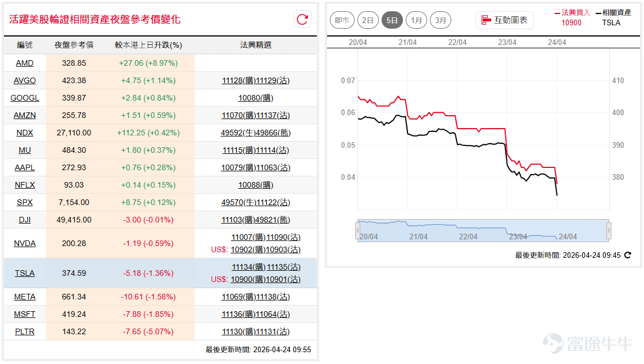The height and width of the screenshot is (364, 644).
Task: Switch chart range to 即市
Action: (342, 20)
